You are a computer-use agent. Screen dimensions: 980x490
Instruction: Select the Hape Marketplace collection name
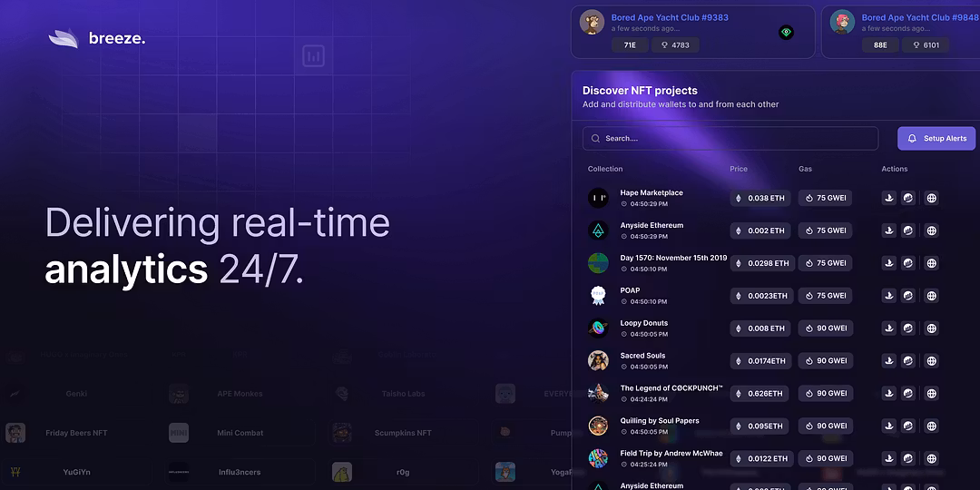pos(652,193)
